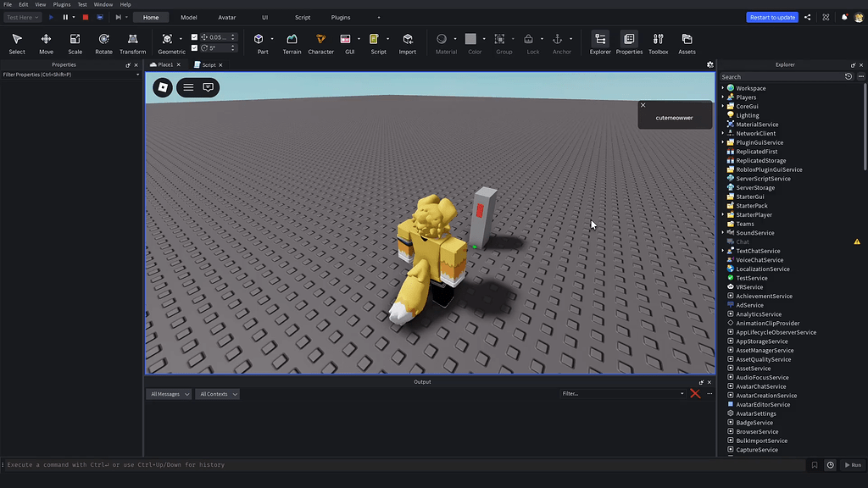Open the Terrain editor

292,44
